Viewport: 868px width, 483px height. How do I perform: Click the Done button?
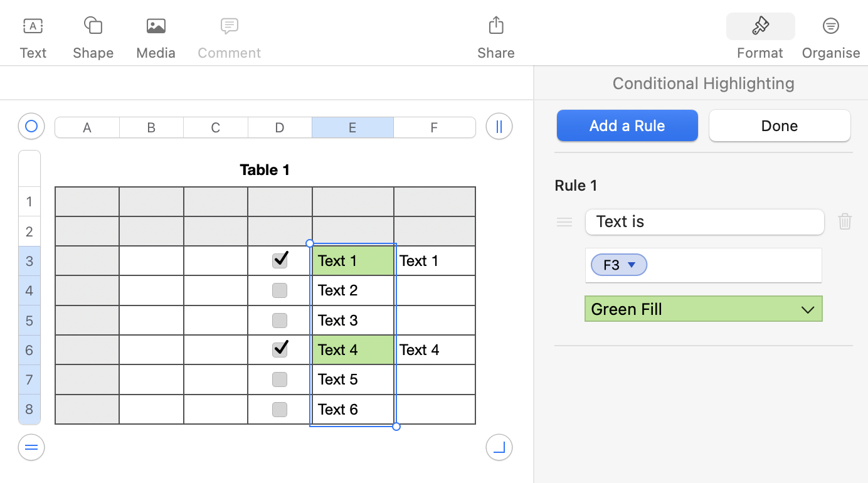pos(780,126)
